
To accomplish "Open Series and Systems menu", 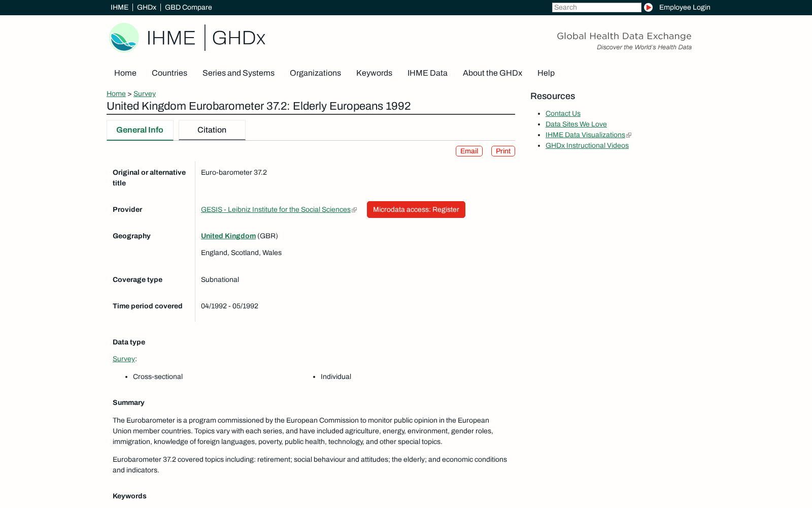I will (239, 73).
